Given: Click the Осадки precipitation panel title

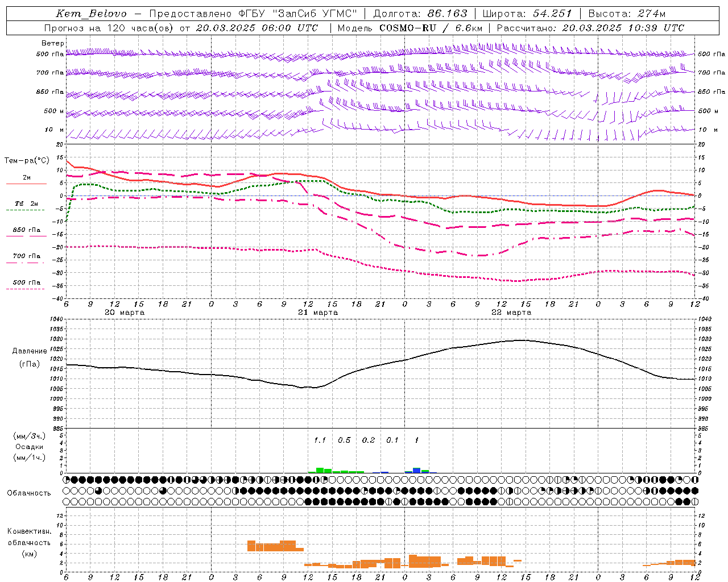Looking at the screenshot, I should (29, 447).
